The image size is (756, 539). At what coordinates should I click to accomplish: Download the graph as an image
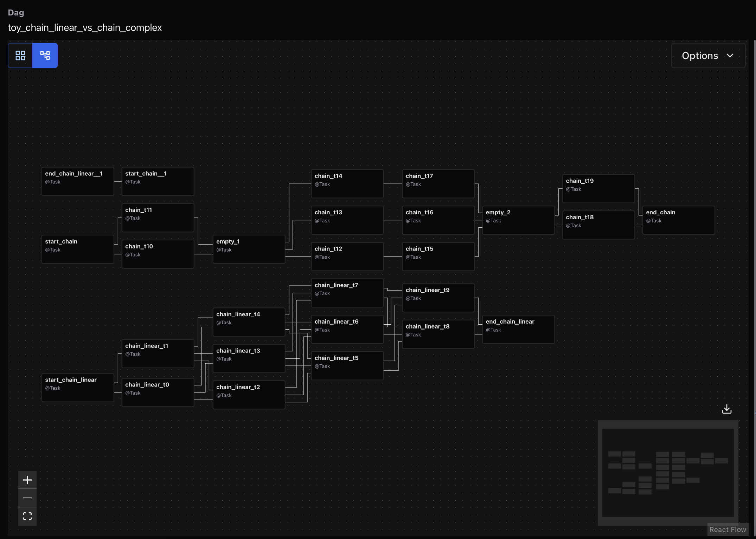726,409
